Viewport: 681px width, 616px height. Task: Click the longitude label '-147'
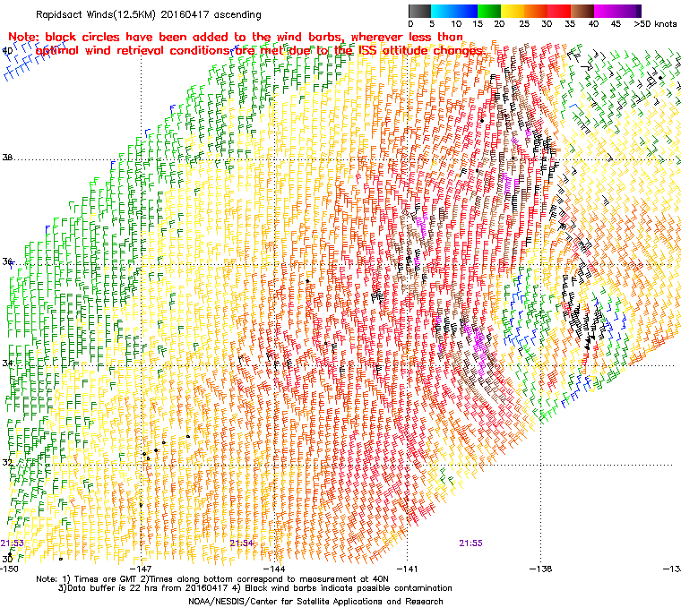tap(141, 569)
